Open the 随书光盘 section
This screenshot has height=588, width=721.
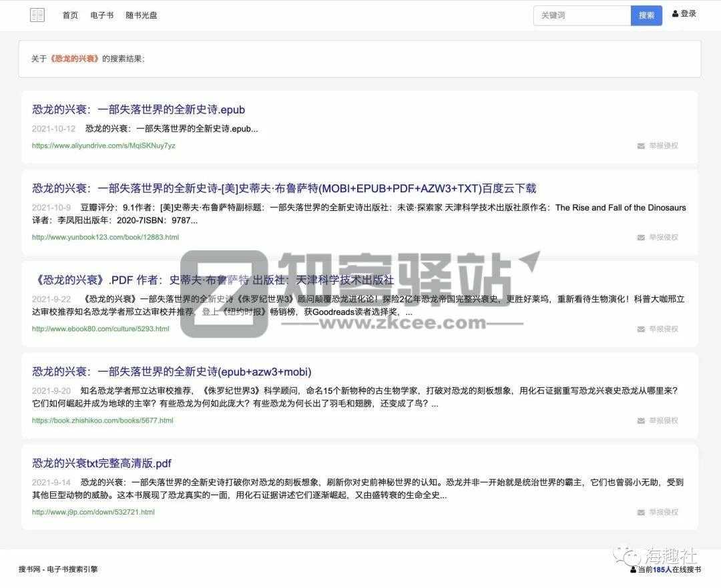tap(141, 15)
